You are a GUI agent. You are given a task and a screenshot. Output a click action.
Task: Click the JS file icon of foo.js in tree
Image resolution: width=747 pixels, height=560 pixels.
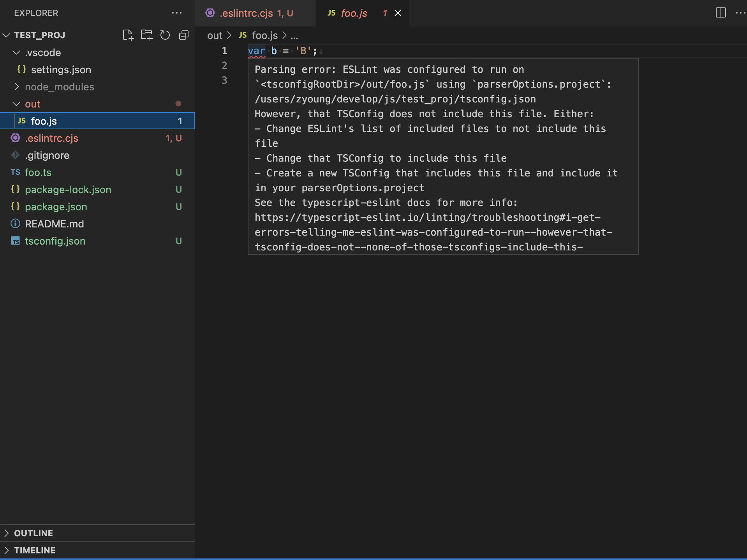tap(22, 121)
